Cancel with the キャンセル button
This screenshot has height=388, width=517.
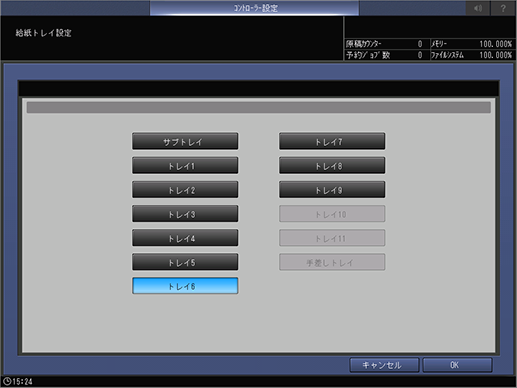[x=384, y=365]
